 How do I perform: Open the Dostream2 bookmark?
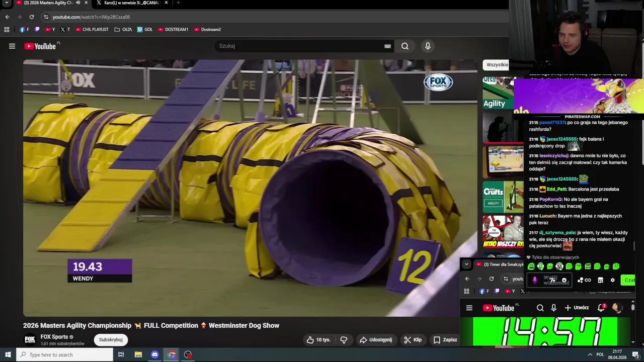point(207,30)
